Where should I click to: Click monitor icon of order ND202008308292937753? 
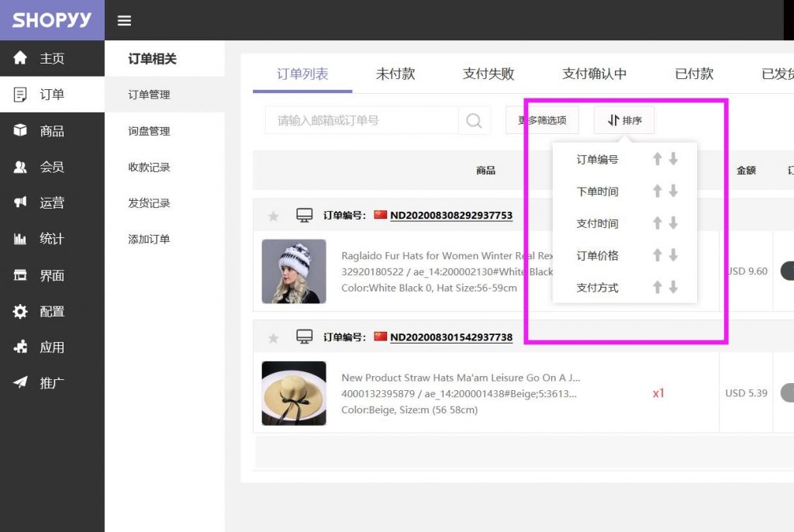(304, 216)
